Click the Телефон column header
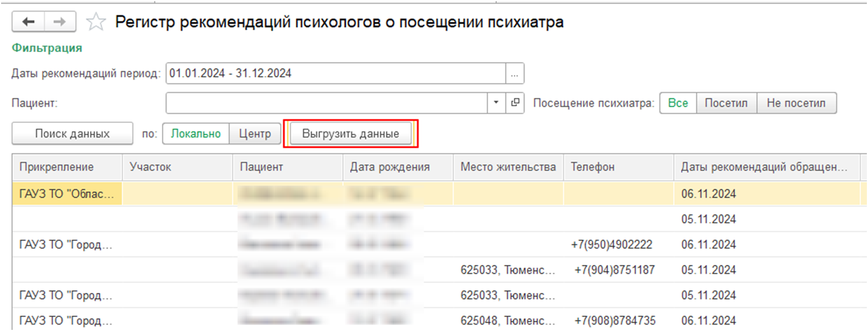868x331 pixels. [593, 167]
